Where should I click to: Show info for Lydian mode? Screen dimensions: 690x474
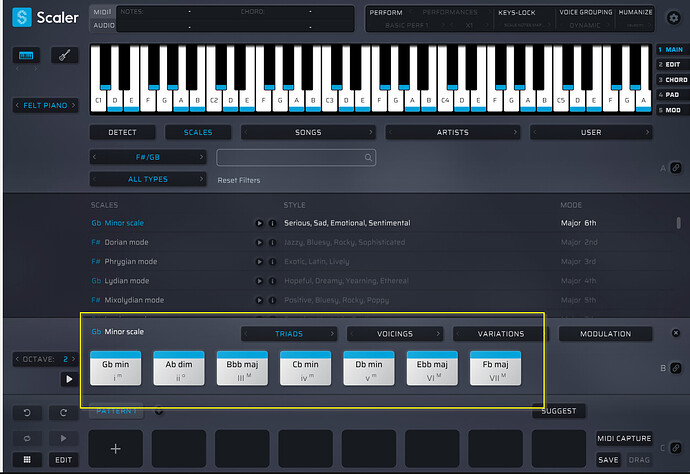pyautogui.click(x=272, y=281)
